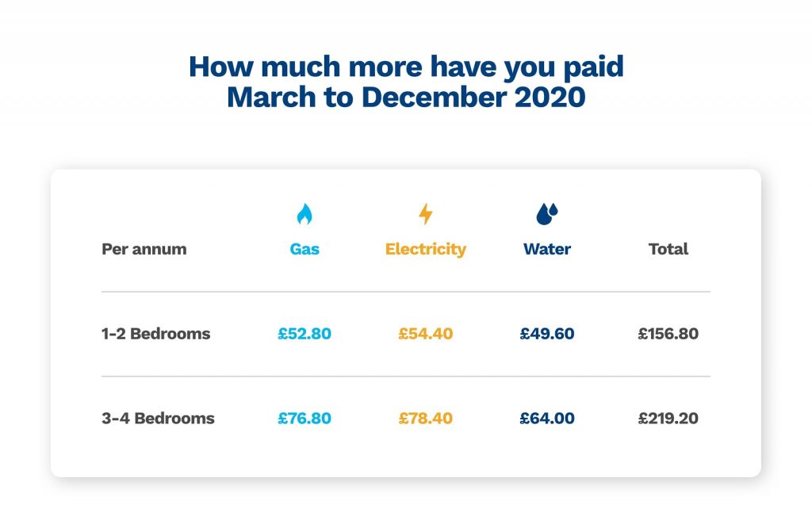Click the £219.20 total value
The width and height of the screenshot is (812, 528).
[x=668, y=418]
